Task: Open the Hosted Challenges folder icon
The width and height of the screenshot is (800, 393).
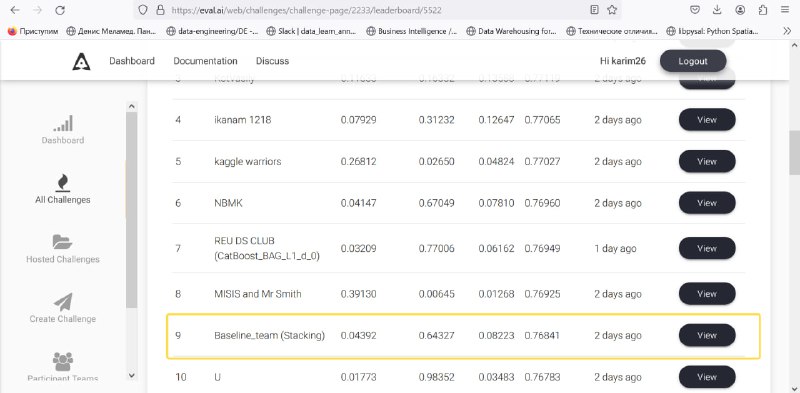Action: pos(63,242)
